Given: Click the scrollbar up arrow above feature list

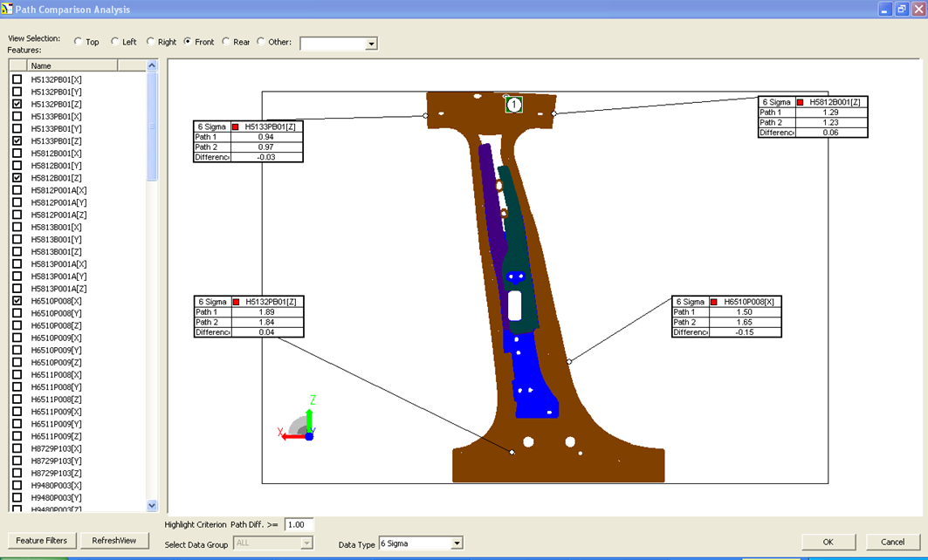Looking at the screenshot, I should (151, 65).
